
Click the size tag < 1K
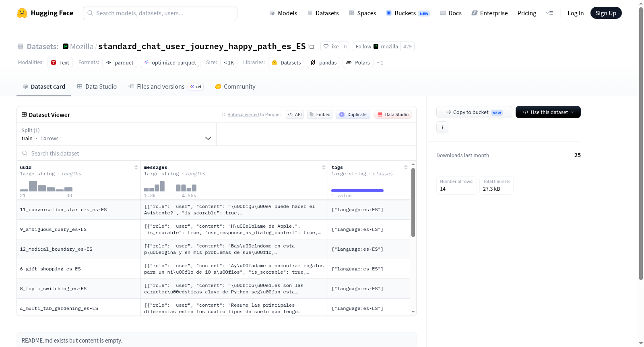[x=229, y=62]
